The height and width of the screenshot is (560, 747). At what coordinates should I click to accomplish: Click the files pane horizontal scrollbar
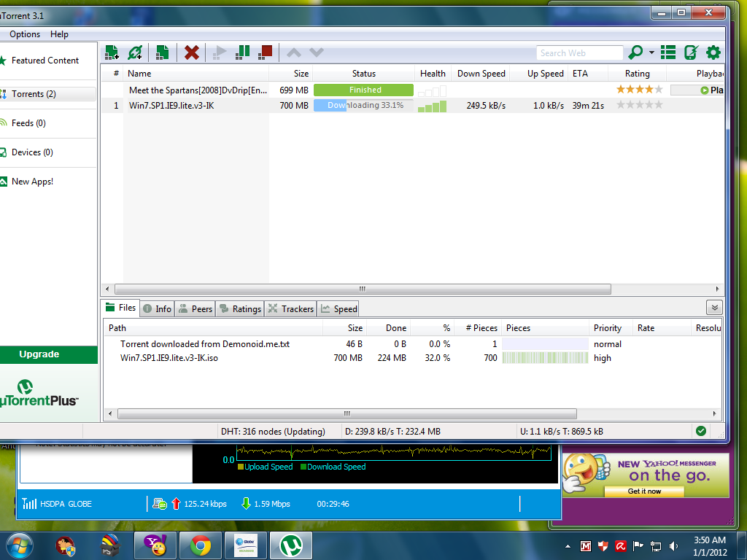click(x=347, y=414)
